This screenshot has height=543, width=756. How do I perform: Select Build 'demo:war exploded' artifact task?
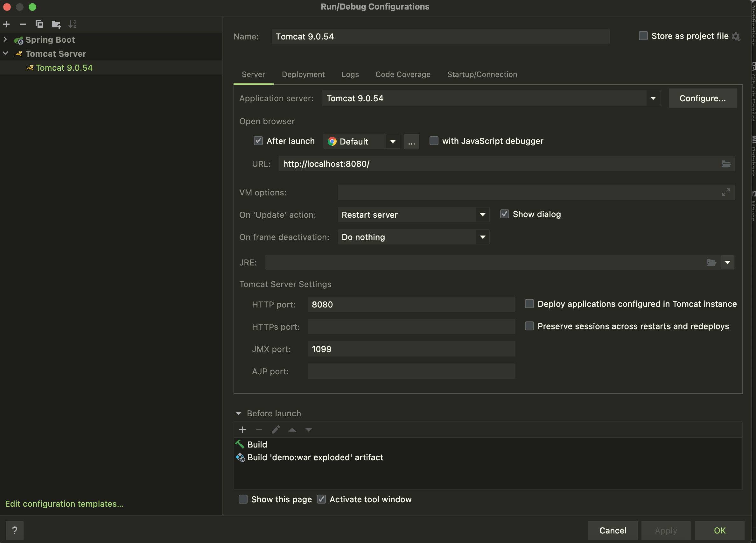pos(488,457)
